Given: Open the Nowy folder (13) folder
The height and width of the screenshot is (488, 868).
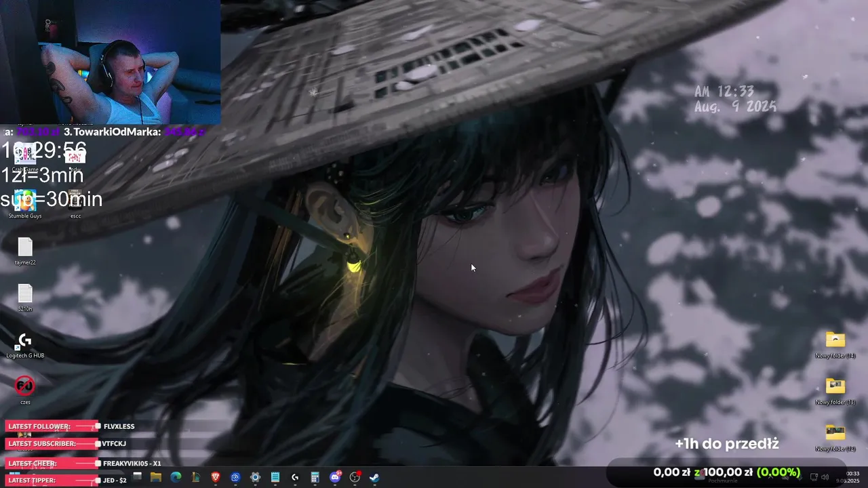Looking at the screenshot, I should click(835, 391).
